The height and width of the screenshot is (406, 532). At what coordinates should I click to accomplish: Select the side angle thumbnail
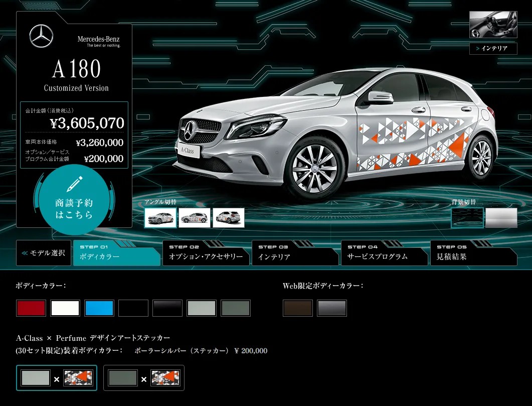195,218
